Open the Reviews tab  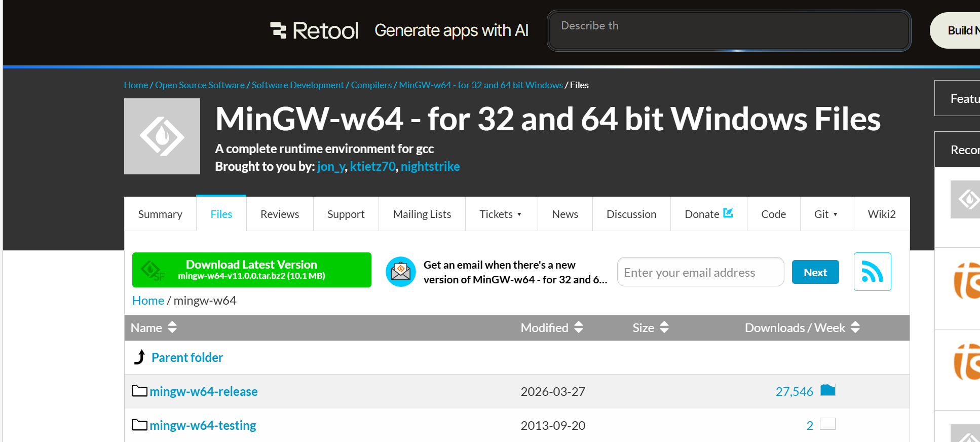point(280,214)
